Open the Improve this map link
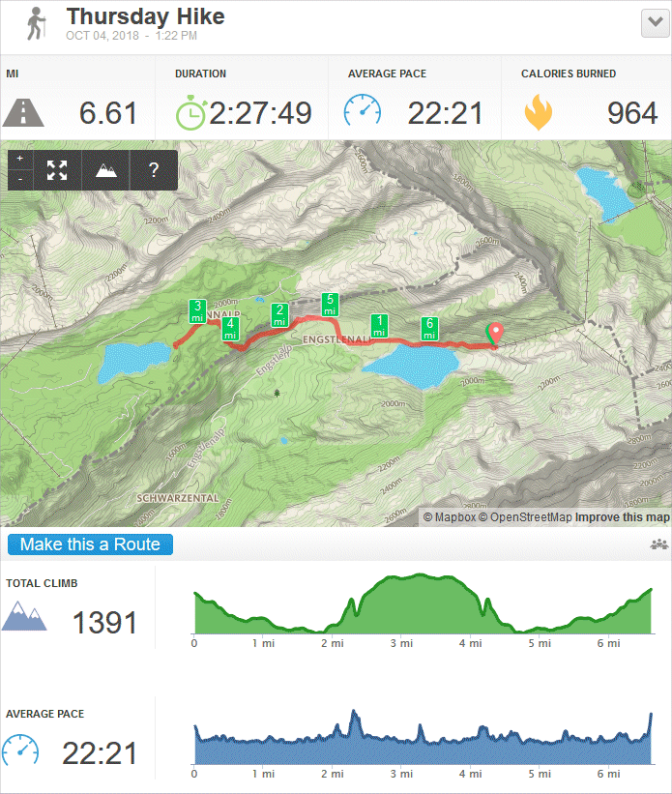672x794 pixels. pyautogui.click(x=623, y=517)
